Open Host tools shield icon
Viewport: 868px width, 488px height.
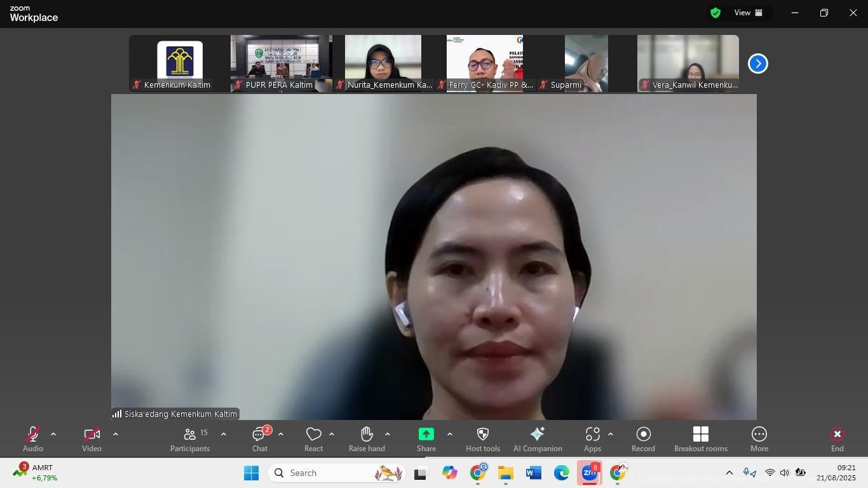pos(482,435)
